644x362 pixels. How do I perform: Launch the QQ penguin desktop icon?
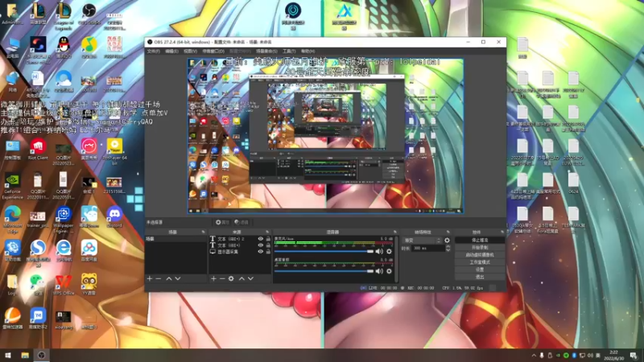point(64,47)
